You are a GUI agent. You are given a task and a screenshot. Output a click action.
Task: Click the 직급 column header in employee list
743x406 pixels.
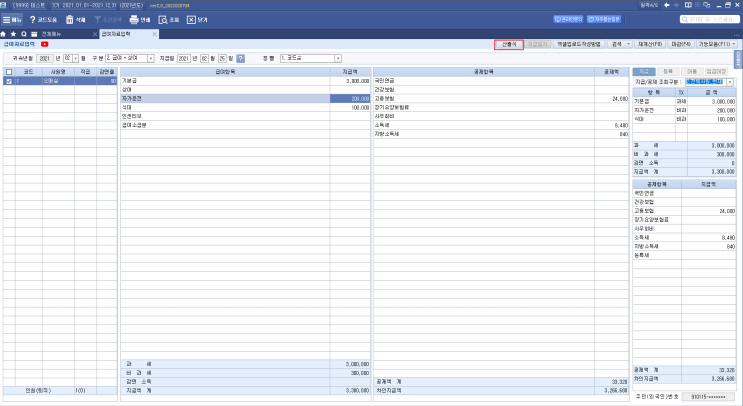pyautogui.click(x=85, y=72)
